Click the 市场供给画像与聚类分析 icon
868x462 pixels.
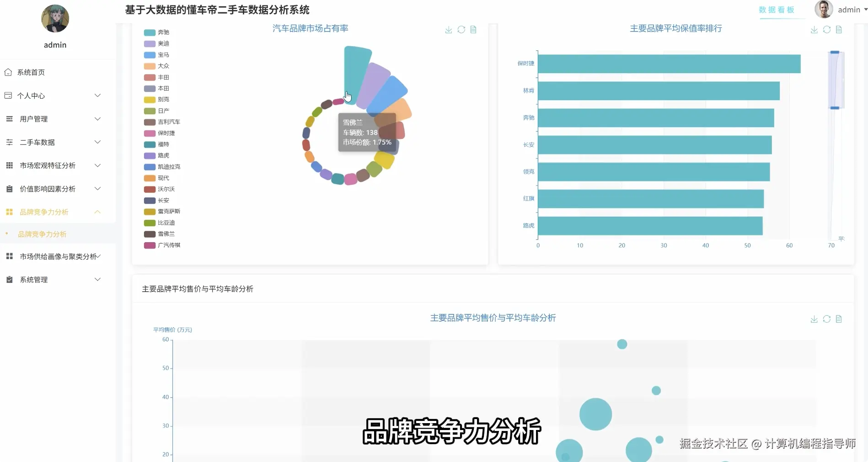(9, 256)
